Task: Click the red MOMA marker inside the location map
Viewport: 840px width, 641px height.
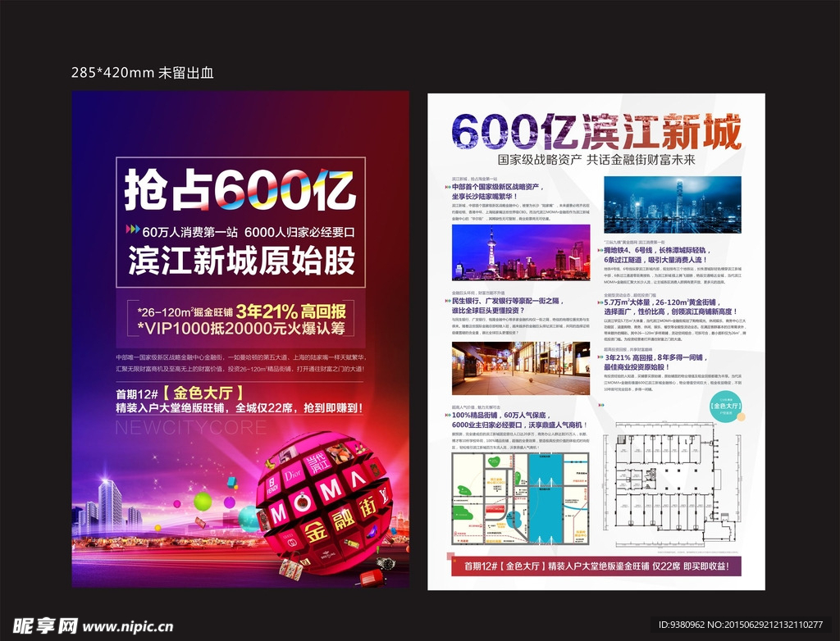Action: point(494,510)
